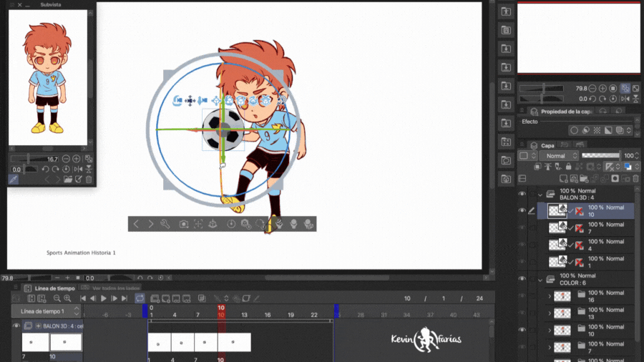Toggle set as reference layer lighthouse icon
The width and height of the screenshot is (644, 362).
click(x=548, y=167)
